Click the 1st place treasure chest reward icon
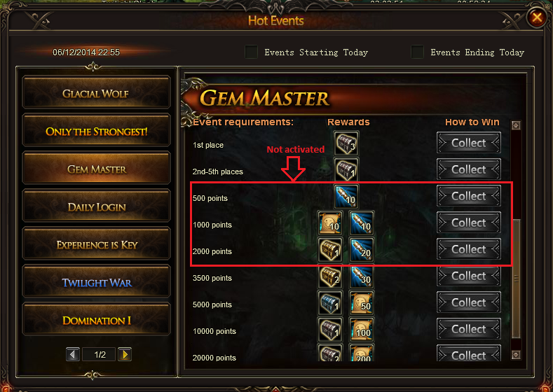The width and height of the screenshot is (553, 392). (346, 143)
